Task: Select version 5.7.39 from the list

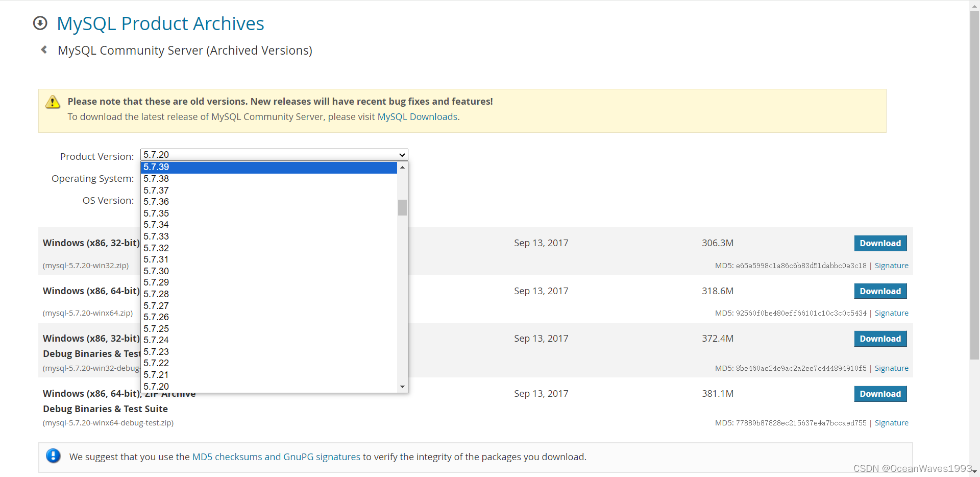Action: (x=269, y=167)
